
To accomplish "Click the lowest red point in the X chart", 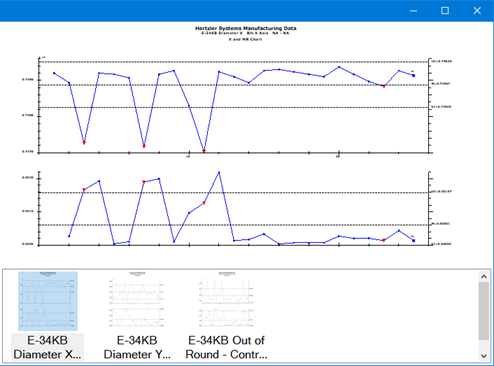I will click(x=204, y=151).
